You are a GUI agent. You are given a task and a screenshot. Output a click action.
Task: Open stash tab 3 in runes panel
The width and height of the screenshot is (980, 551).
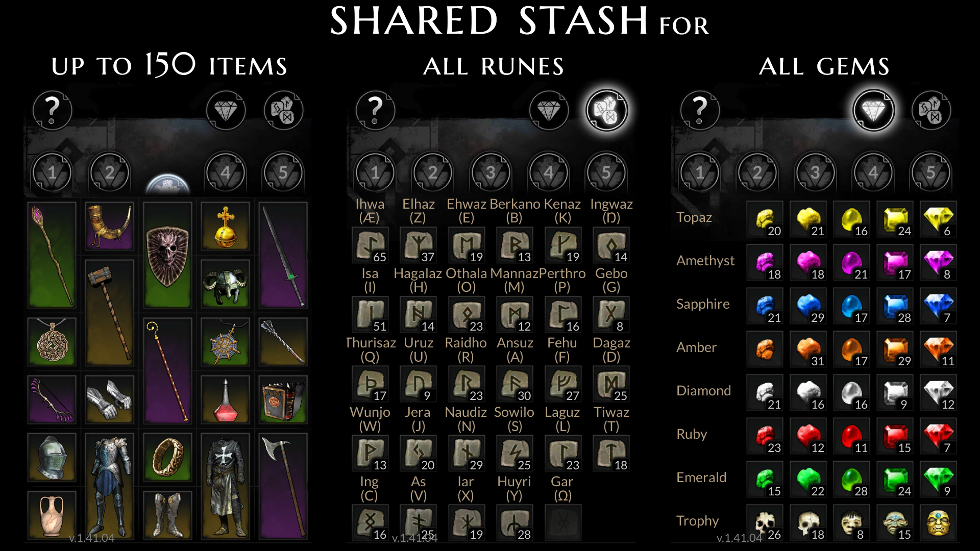click(x=491, y=172)
